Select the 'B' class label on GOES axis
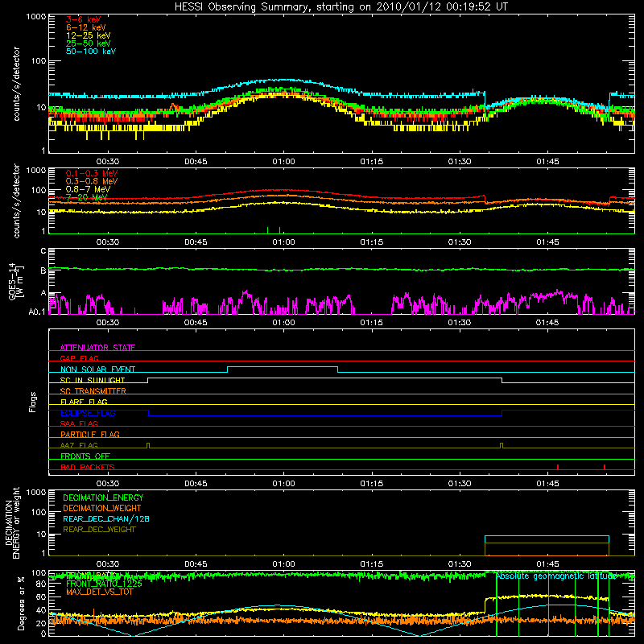The height and width of the screenshot is (644, 644). 43,270
